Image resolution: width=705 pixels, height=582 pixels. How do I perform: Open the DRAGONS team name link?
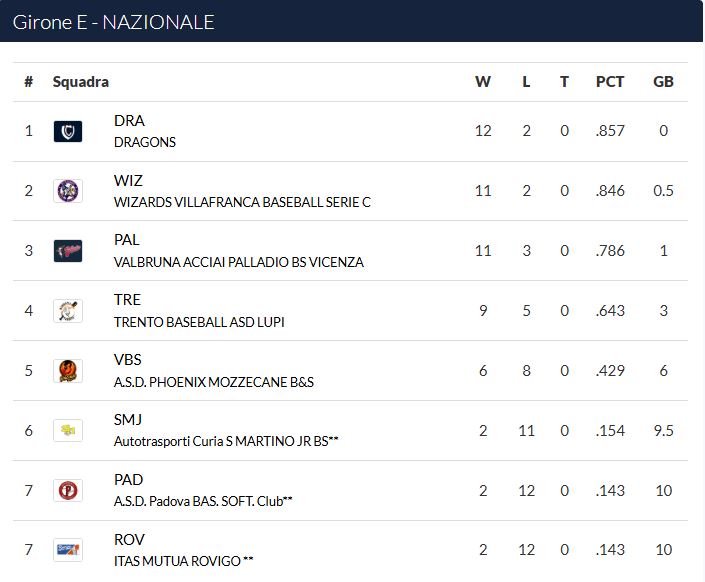point(145,142)
